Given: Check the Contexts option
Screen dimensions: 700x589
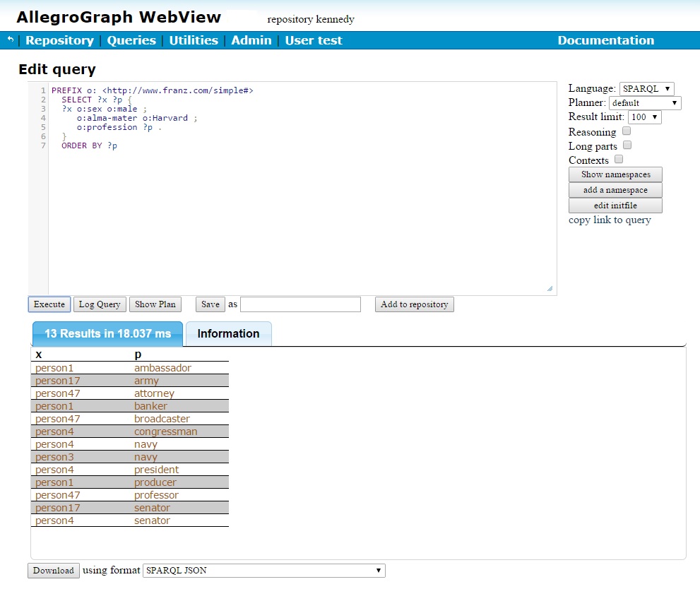Looking at the screenshot, I should click(x=619, y=160).
